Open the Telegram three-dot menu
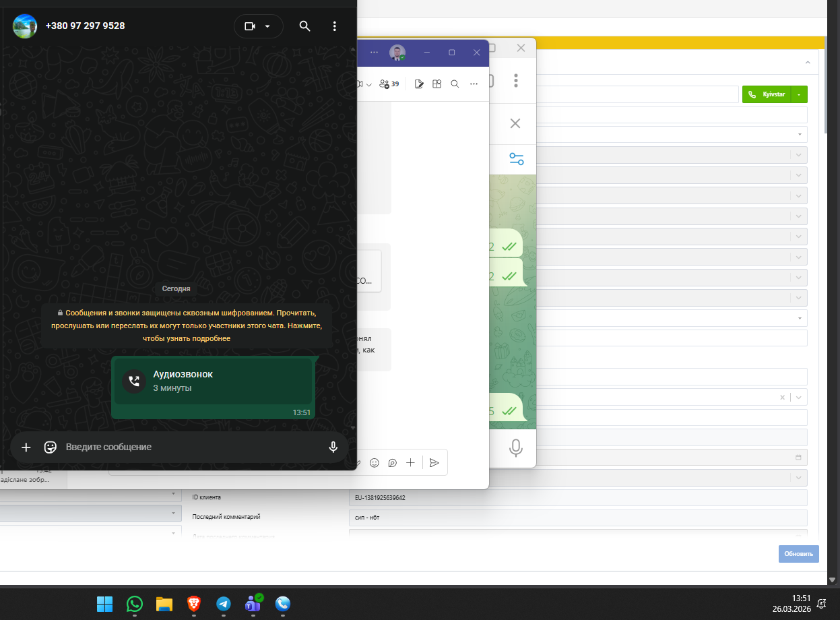The image size is (840, 620). point(516,80)
